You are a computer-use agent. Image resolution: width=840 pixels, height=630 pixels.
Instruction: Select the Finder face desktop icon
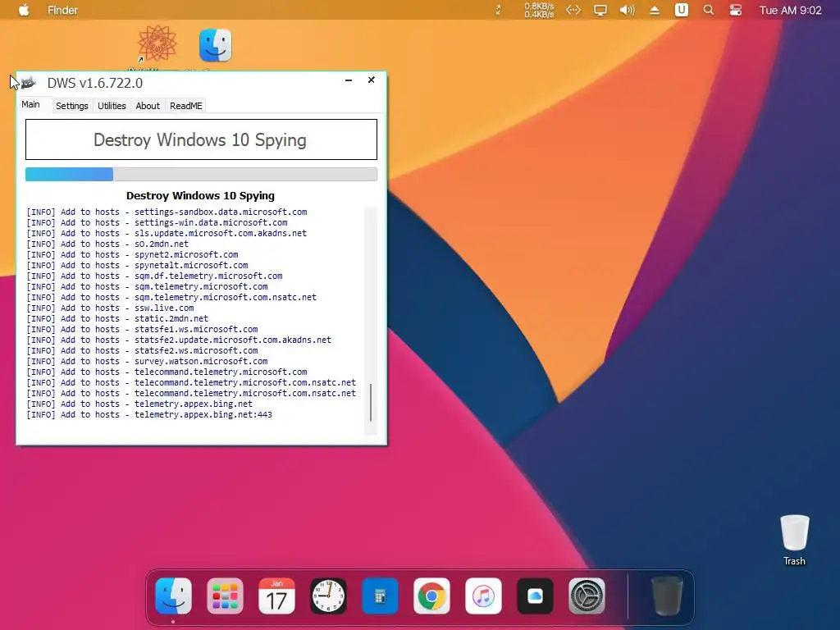(216, 45)
